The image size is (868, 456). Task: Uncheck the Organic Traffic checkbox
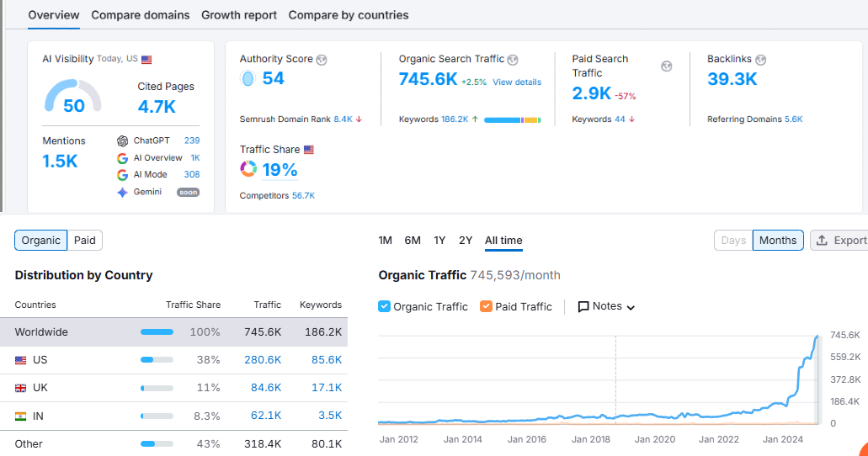385,306
